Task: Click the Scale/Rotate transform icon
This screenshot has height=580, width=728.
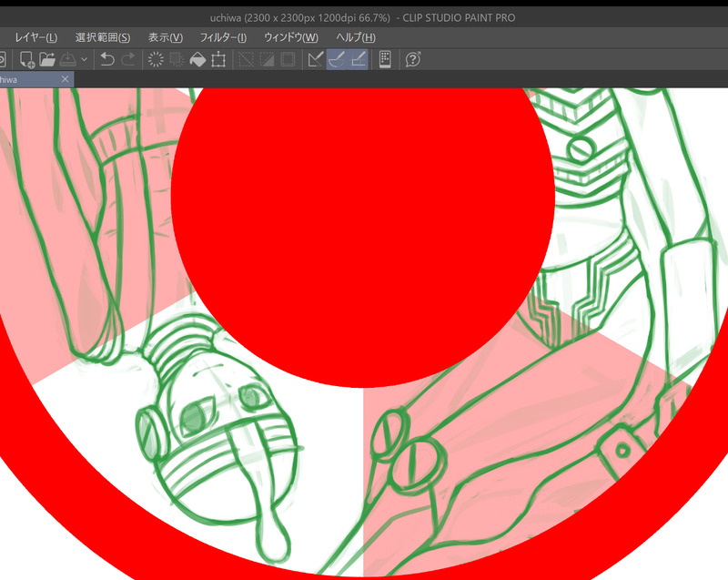Action: 218,59
